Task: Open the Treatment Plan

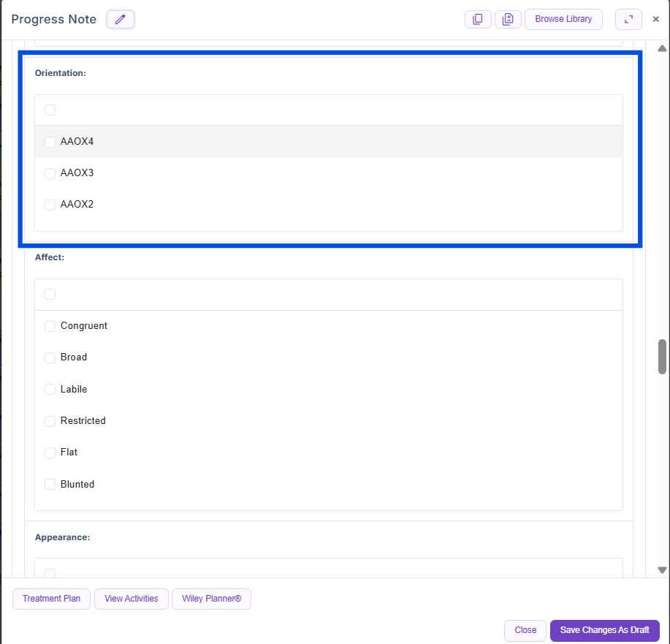Action: click(x=51, y=599)
